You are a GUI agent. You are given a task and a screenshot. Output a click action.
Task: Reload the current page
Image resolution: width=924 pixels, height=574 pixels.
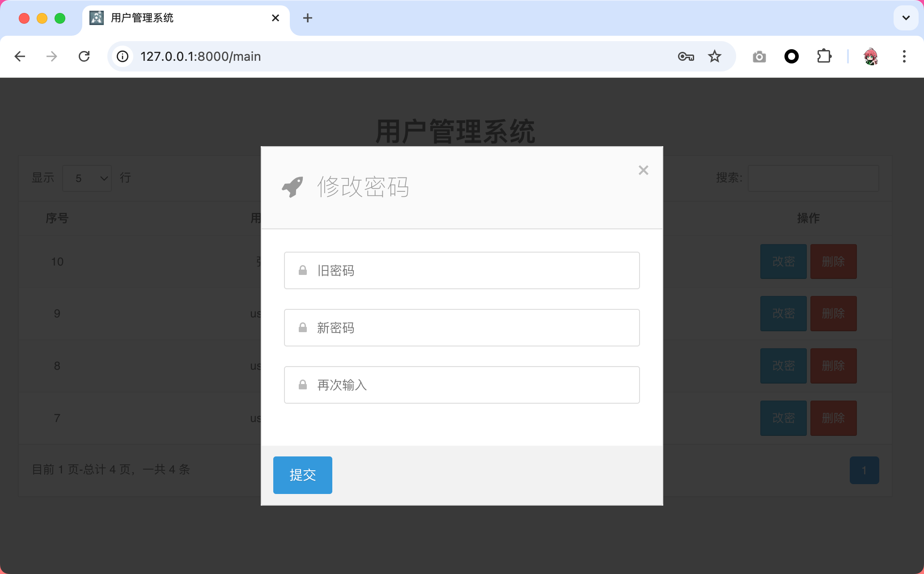[x=84, y=56]
